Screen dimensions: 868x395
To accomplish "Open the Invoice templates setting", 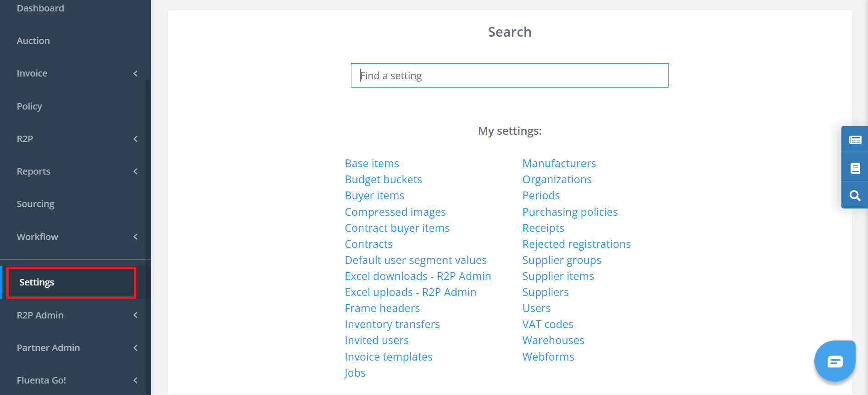I will [x=389, y=357].
